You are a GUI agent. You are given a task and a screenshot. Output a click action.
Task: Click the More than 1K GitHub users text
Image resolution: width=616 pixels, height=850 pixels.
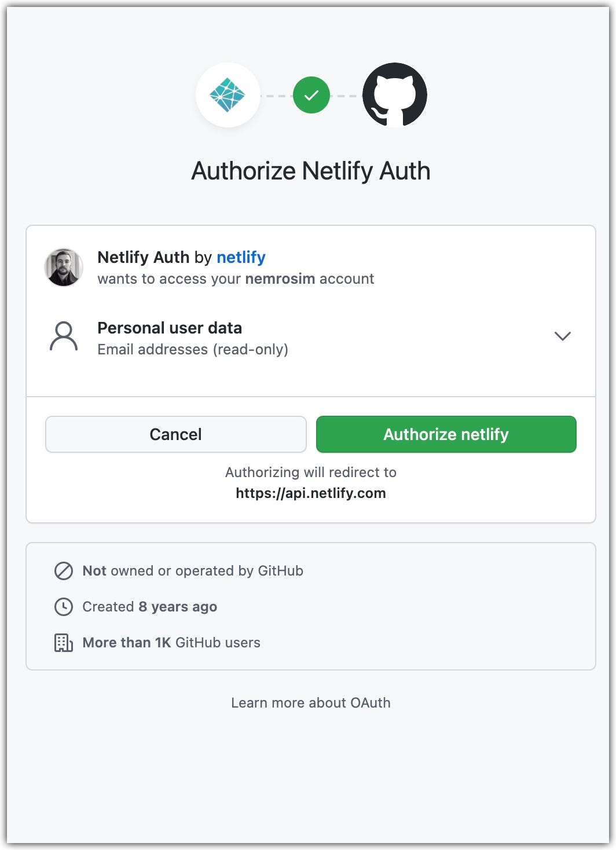171,642
